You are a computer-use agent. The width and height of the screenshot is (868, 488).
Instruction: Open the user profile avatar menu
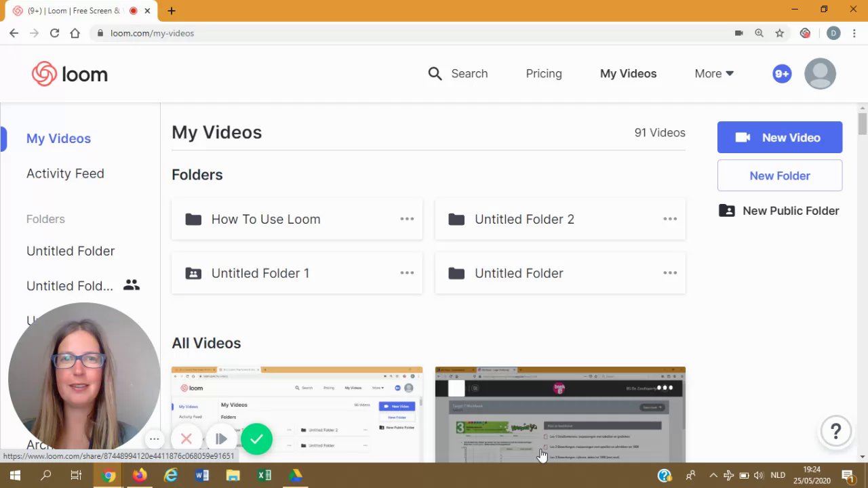click(x=820, y=74)
